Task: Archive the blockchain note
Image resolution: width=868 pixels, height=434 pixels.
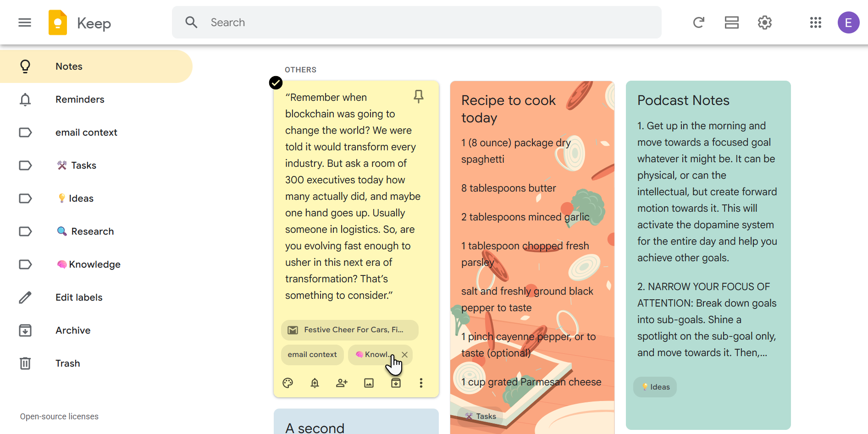Action: [396, 383]
